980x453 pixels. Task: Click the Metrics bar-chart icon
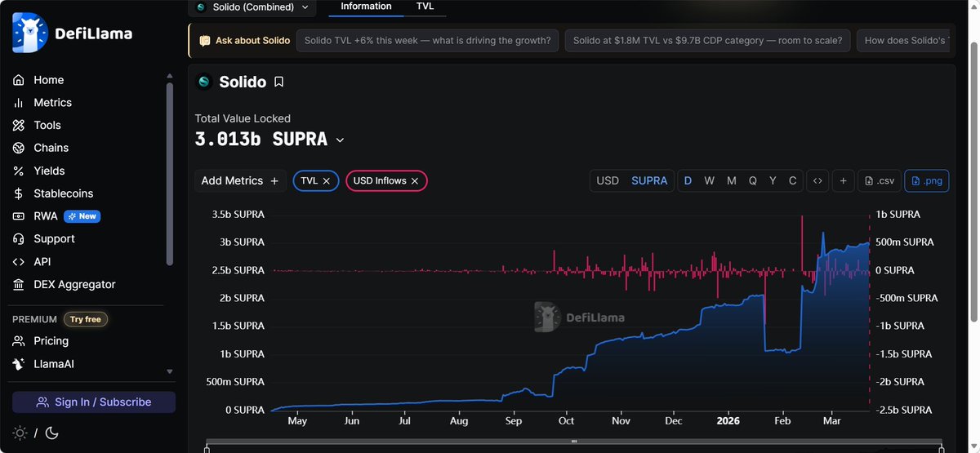pyautogui.click(x=19, y=103)
